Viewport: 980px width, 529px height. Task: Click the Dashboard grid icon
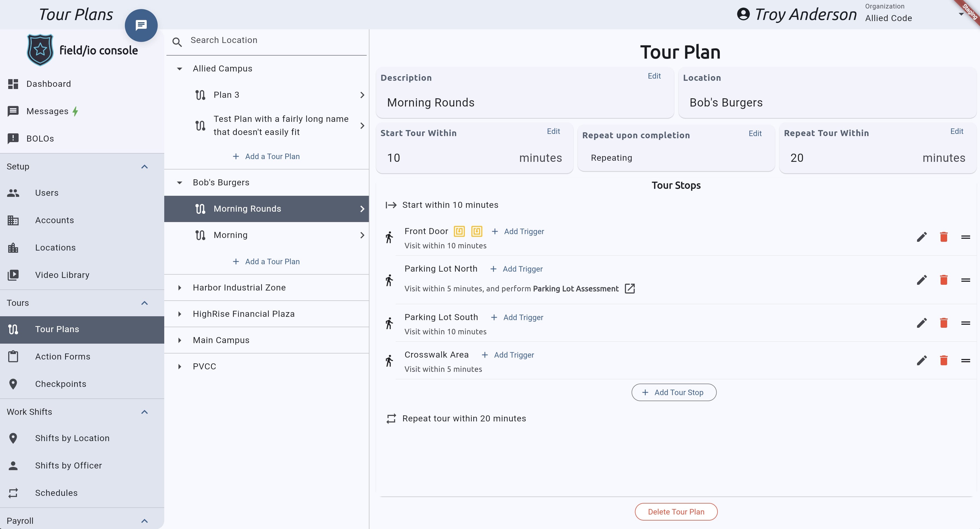tap(13, 84)
